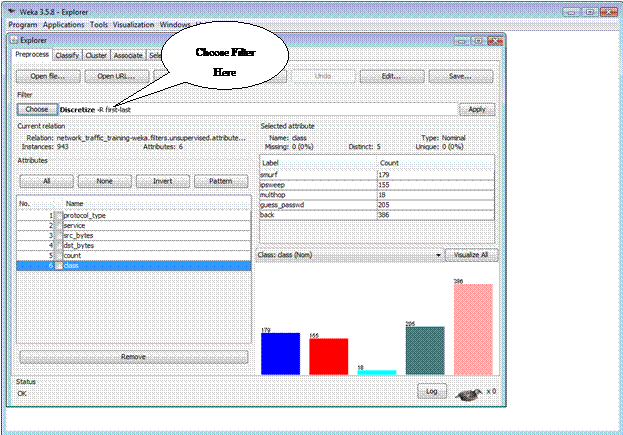Click the Open file... button

tap(48, 76)
